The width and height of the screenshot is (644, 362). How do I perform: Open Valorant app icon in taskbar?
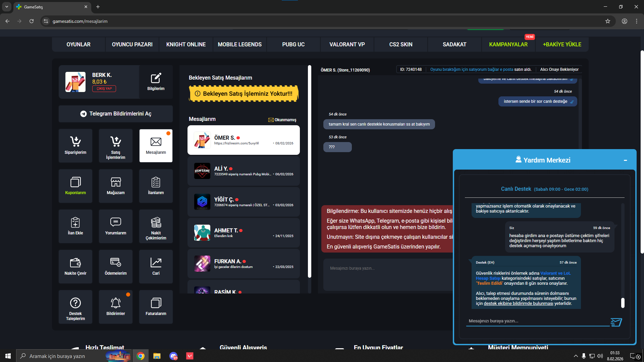190,356
